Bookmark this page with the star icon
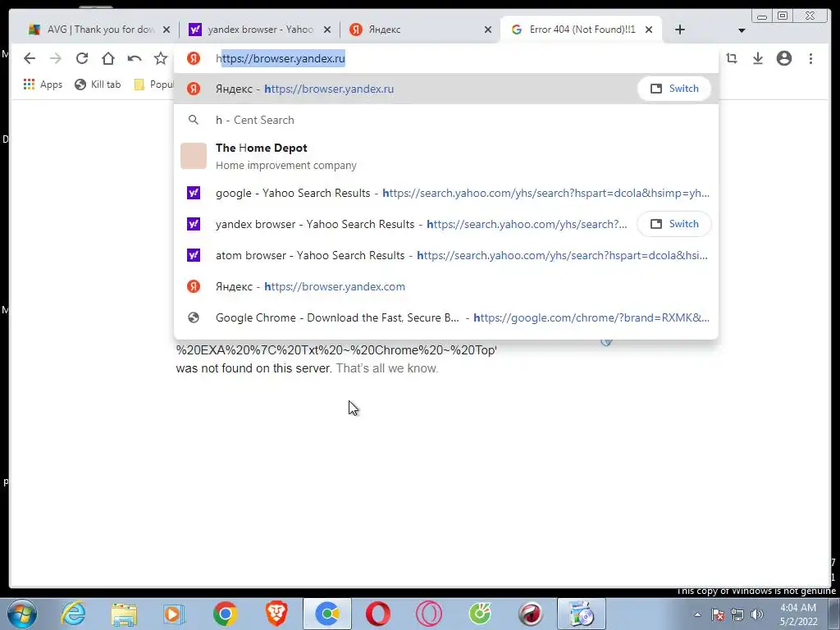 [x=161, y=58]
